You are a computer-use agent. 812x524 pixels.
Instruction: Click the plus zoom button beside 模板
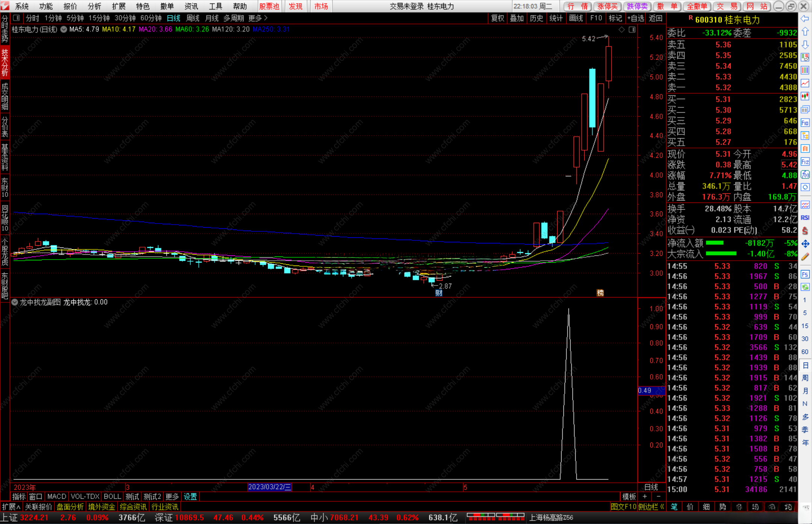(645, 497)
